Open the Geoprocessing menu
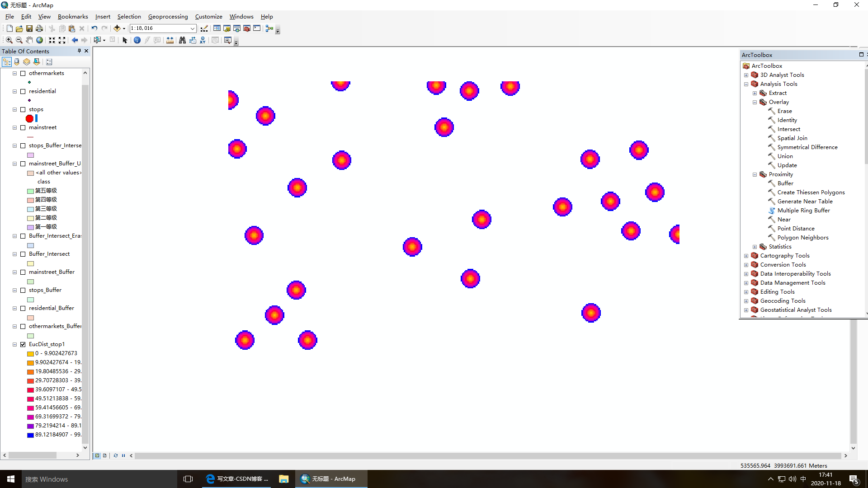Image resolution: width=868 pixels, height=488 pixels. [168, 17]
